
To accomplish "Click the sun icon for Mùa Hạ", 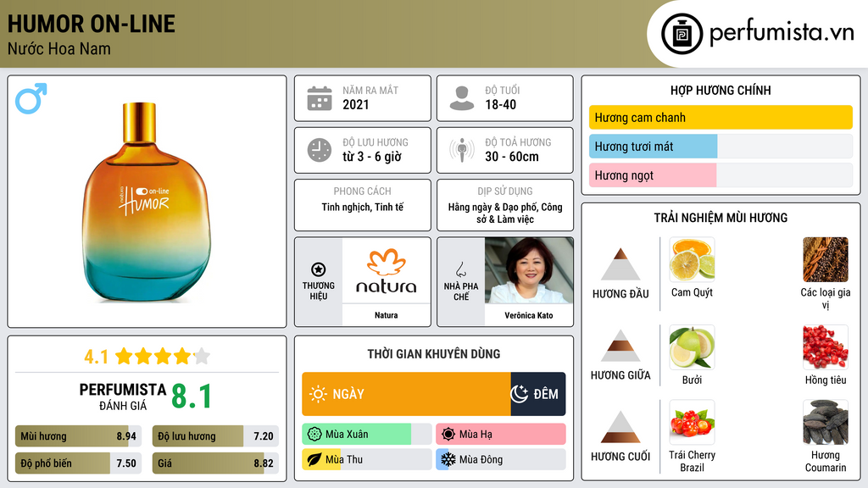I will point(448,435).
